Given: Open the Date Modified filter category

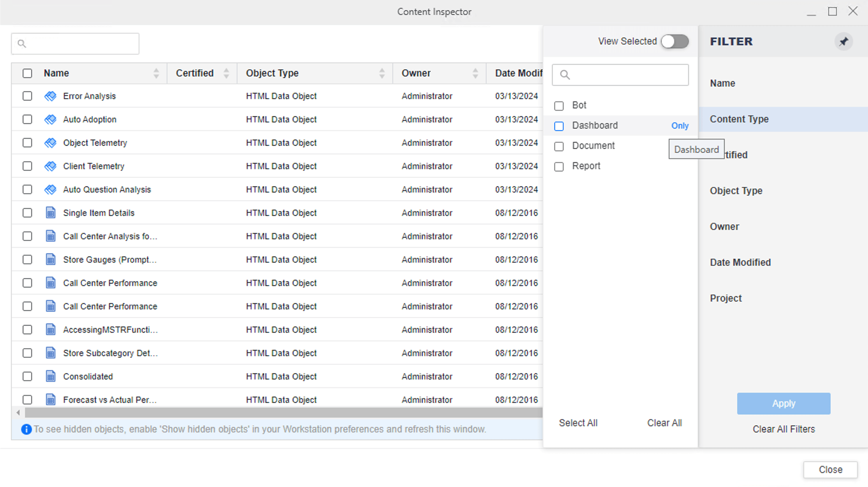Looking at the screenshot, I should [x=740, y=263].
